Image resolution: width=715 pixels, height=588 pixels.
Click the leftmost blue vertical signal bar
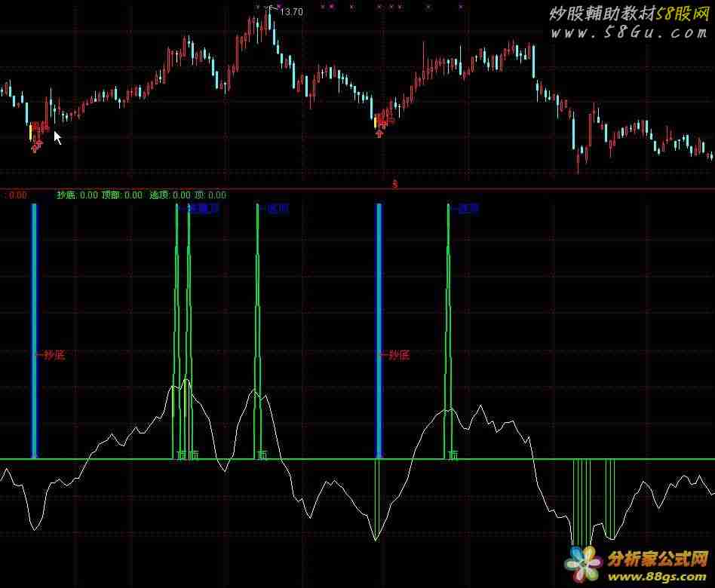[x=34, y=330]
